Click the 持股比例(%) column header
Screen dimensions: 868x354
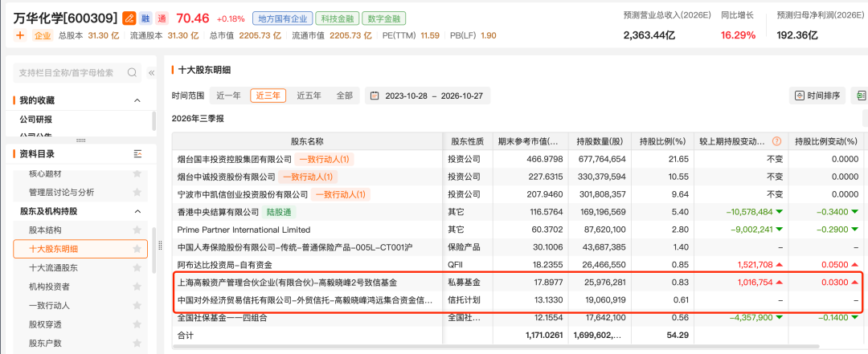662,141
